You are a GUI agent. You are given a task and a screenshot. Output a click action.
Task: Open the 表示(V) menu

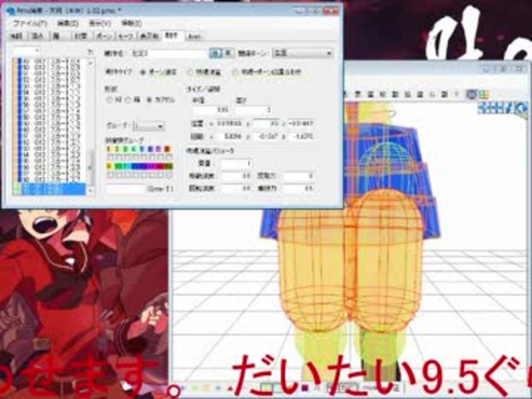coord(100,23)
